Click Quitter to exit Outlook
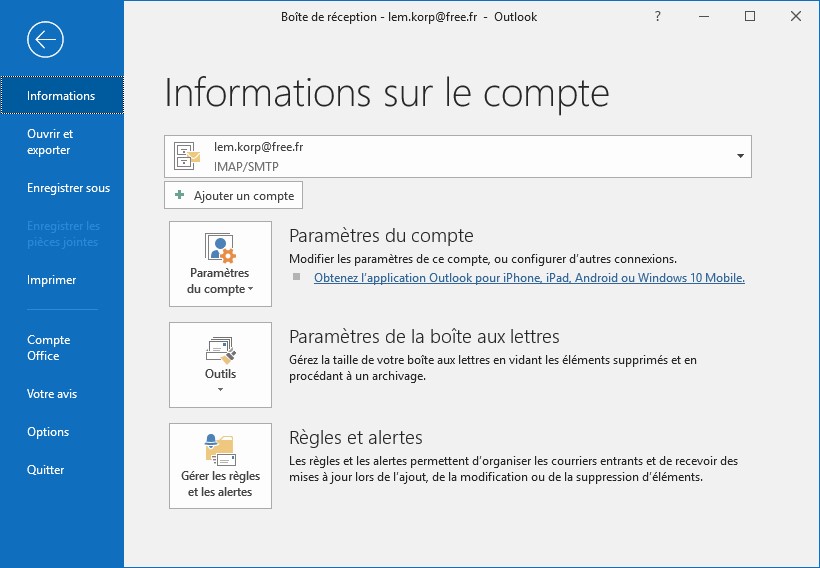The image size is (820, 568). pyautogui.click(x=46, y=470)
